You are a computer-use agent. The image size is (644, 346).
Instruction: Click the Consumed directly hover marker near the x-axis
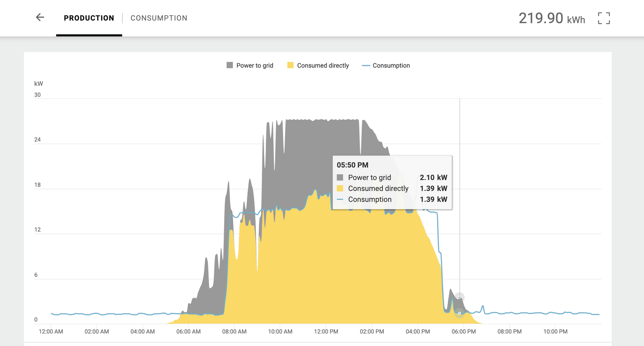click(459, 313)
